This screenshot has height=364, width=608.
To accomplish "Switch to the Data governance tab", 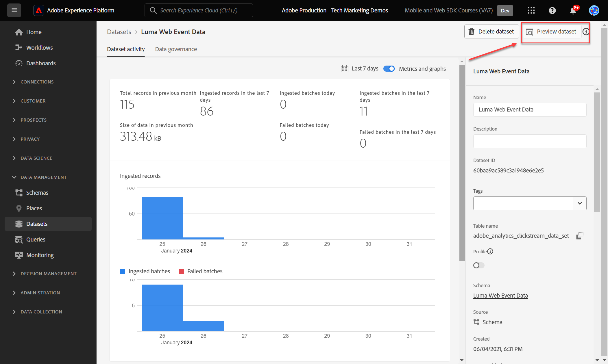I will [176, 49].
